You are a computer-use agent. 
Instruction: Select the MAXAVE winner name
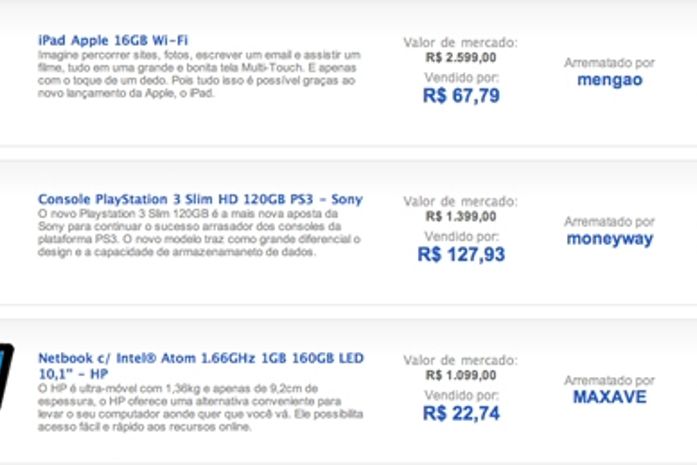tap(609, 397)
